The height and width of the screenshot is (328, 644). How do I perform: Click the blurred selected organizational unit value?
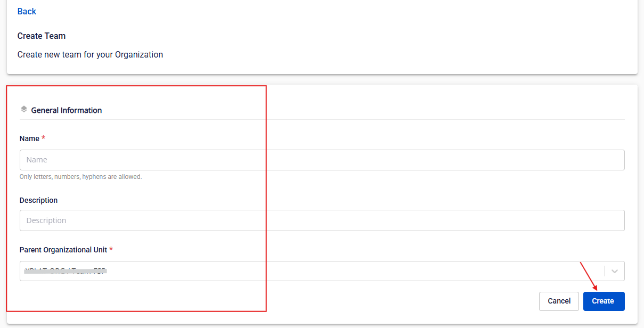[x=66, y=271]
